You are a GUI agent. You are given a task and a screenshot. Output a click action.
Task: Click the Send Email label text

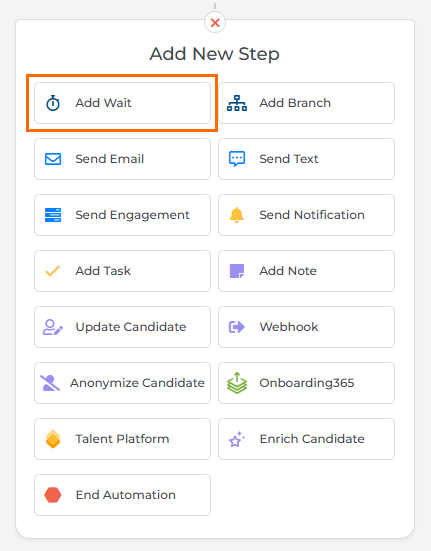[x=110, y=159]
